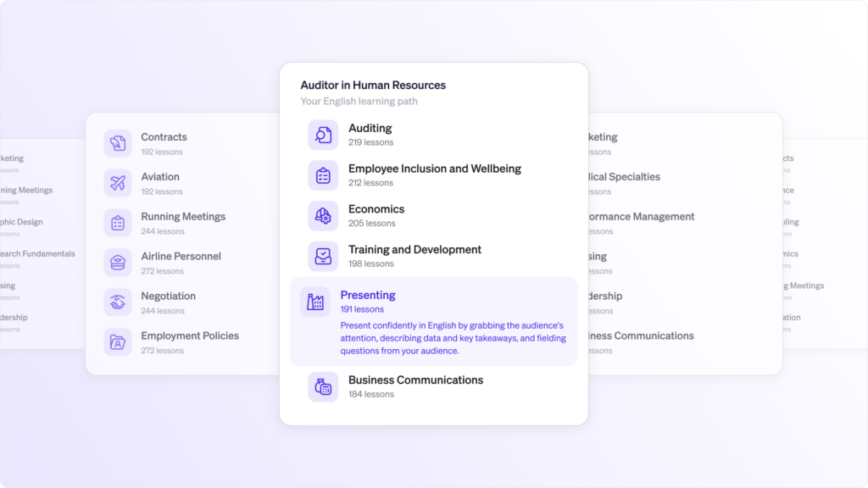Click the Airline Personnel pilot cap icon
The height and width of the screenshot is (488, 868).
point(117,263)
